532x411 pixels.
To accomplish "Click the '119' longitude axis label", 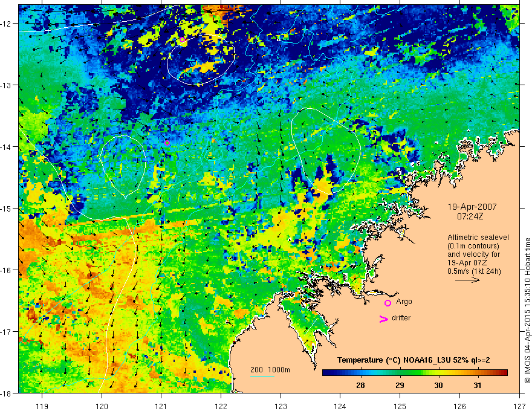I will 42,406.
